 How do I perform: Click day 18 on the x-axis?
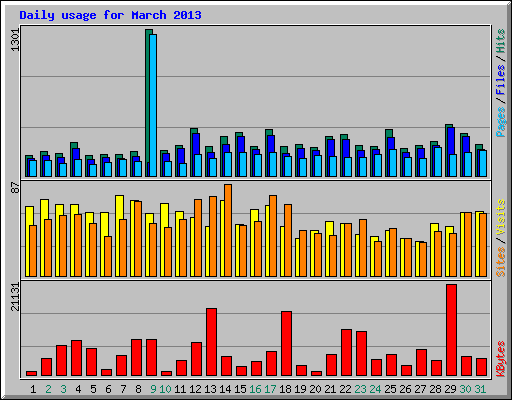point(285,389)
